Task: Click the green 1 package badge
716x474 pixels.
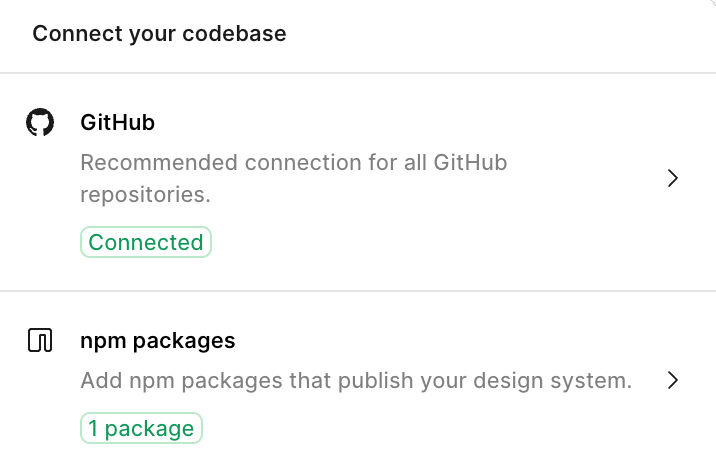Action: (141, 428)
